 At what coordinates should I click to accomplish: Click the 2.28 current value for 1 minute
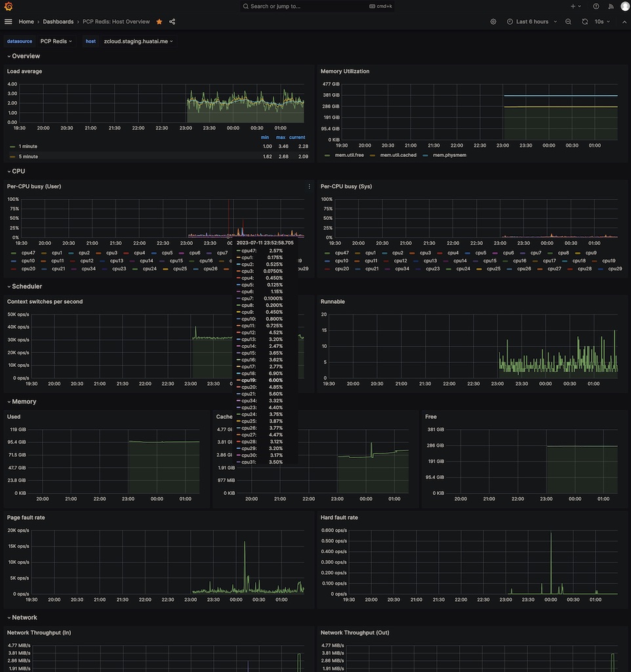303,146
